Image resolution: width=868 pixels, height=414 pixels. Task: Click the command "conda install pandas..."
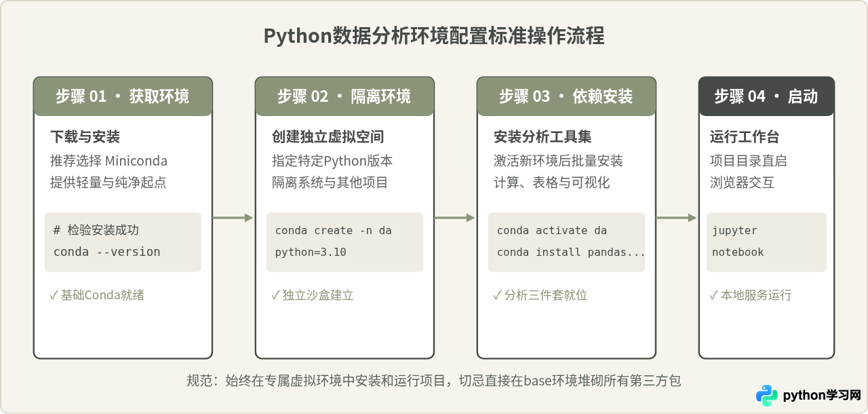pos(571,252)
